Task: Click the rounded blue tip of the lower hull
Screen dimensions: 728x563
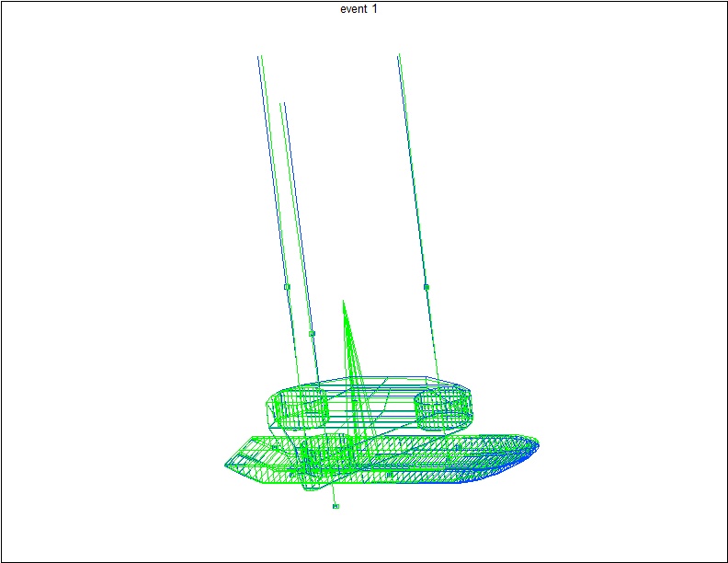Action: [535, 445]
